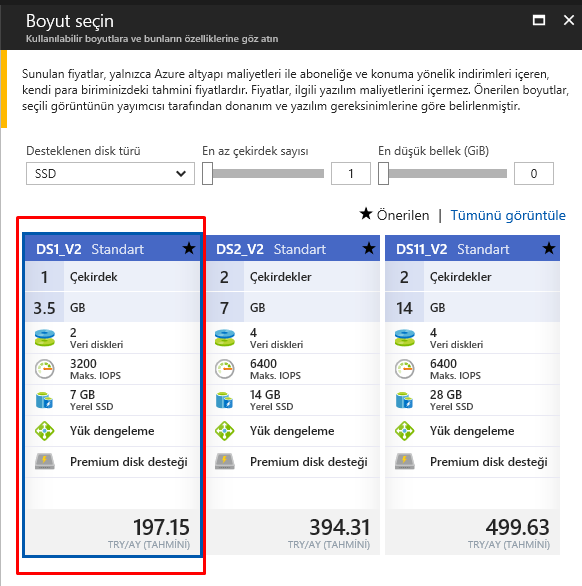Click the En düşük bellek slider handle
This screenshot has width=582, height=586.
[383, 173]
